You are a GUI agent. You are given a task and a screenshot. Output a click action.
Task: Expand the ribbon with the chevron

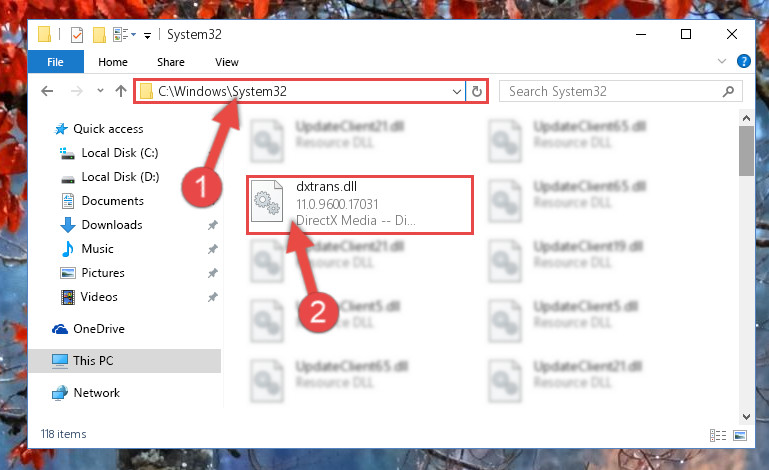point(721,61)
